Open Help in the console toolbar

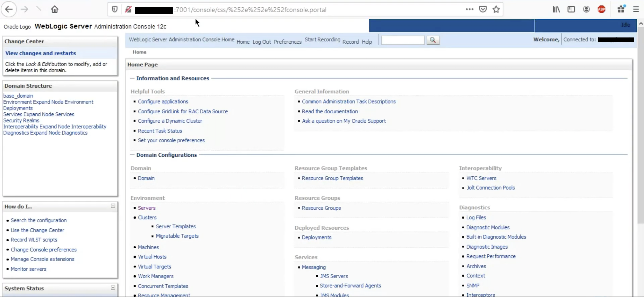tap(367, 42)
